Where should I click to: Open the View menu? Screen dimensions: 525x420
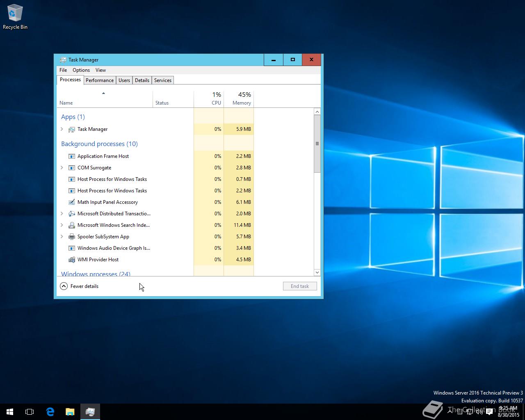100,70
